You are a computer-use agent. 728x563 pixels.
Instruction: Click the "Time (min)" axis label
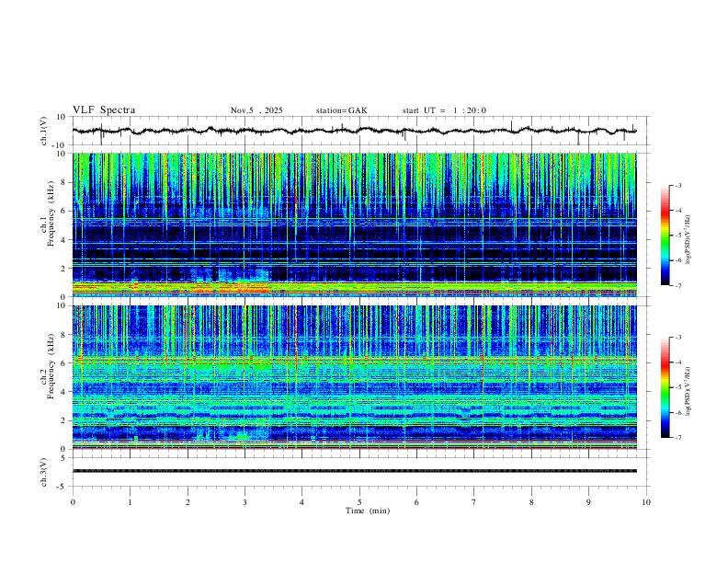coord(368,511)
